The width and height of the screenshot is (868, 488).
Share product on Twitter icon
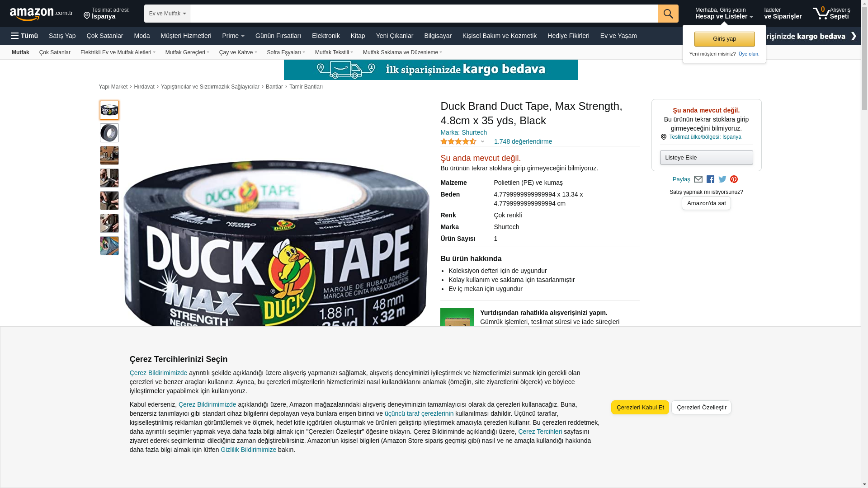point(722,179)
